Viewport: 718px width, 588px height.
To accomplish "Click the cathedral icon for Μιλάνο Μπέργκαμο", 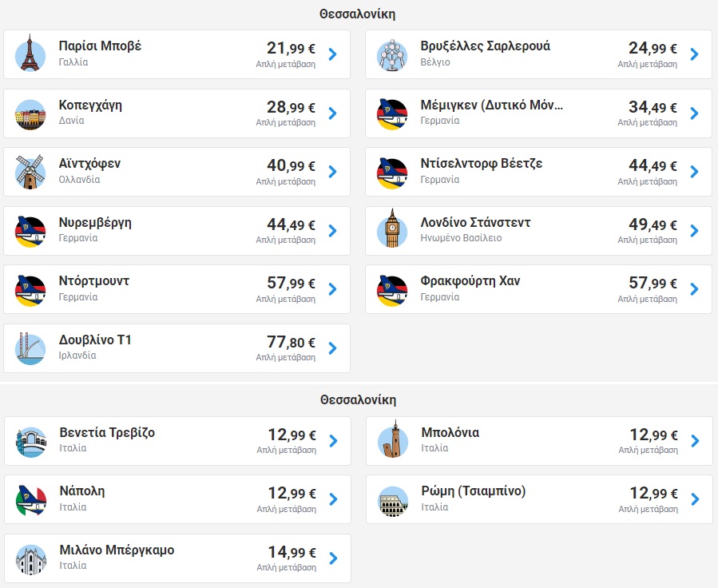I will coord(31,559).
